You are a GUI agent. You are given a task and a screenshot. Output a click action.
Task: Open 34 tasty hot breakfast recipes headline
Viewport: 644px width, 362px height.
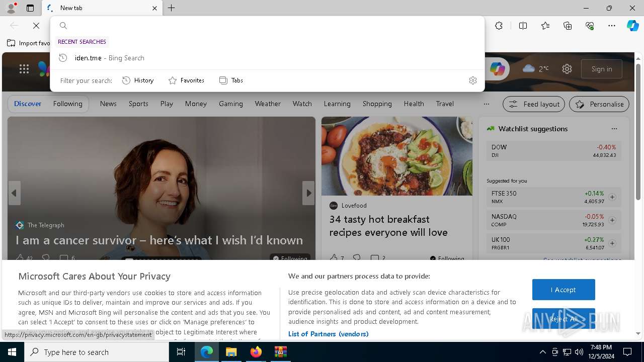(388, 226)
